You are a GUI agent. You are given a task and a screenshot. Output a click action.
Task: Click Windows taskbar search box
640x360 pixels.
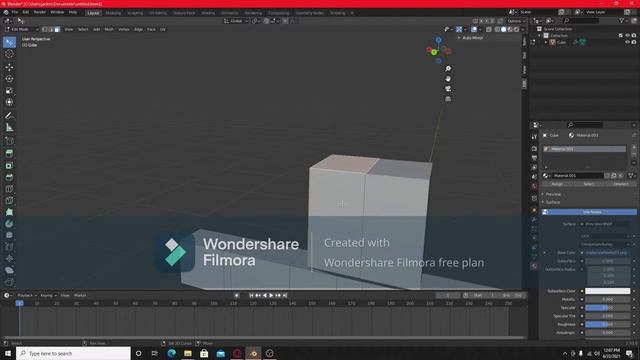click(74, 353)
